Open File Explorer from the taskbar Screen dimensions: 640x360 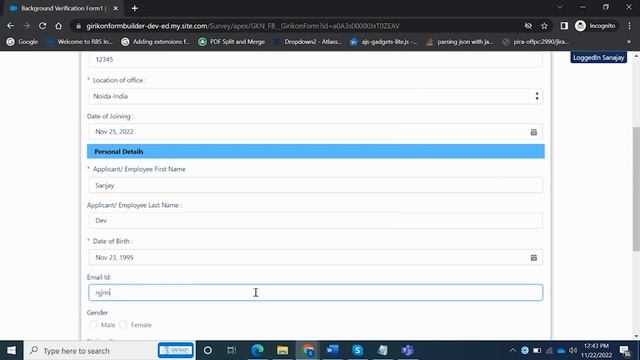[x=282, y=350]
